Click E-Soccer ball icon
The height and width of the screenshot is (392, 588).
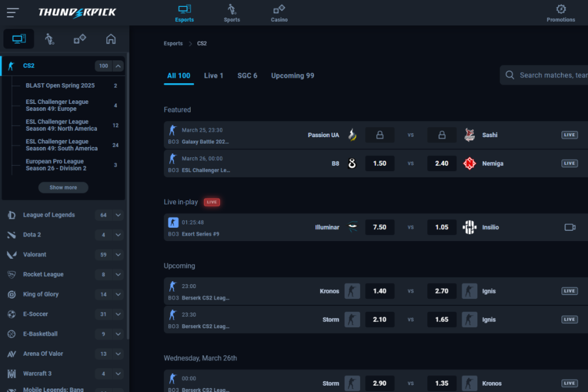pos(11,315)
